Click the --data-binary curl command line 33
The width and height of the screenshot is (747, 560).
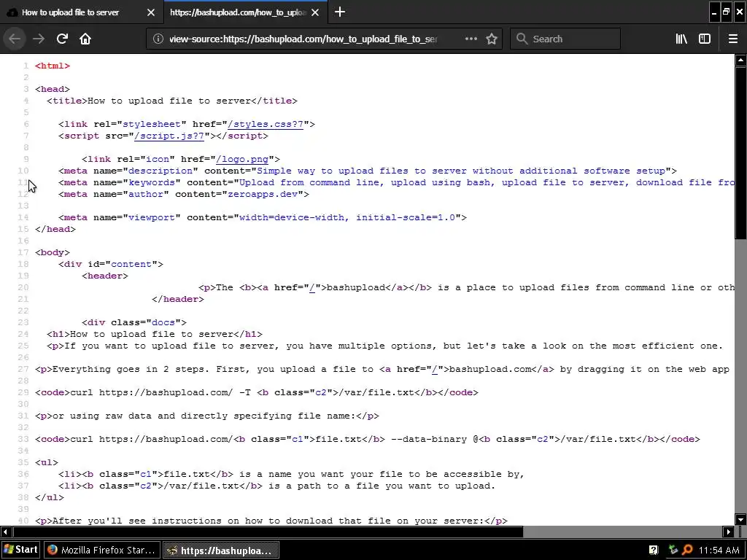(368, 440)
